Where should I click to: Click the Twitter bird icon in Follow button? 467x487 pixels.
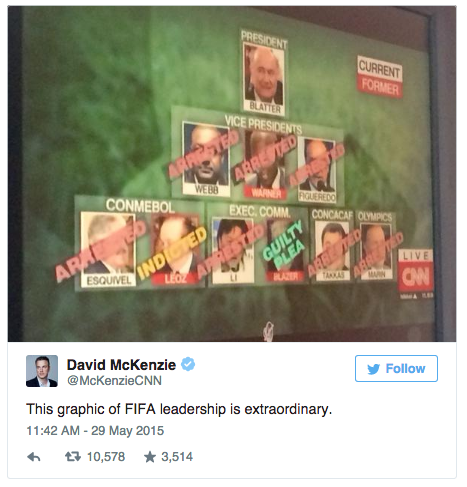(x=374, y=369)
